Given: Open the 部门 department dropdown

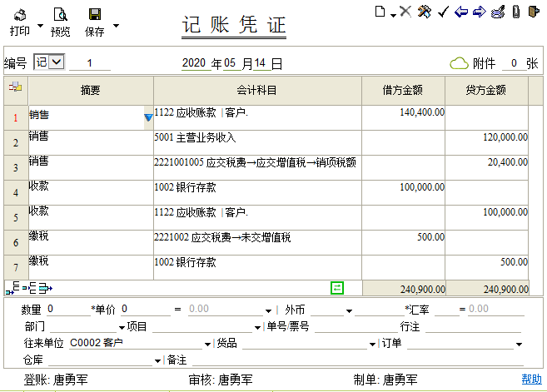Looking at the screenshot, I should click(122, 327).
